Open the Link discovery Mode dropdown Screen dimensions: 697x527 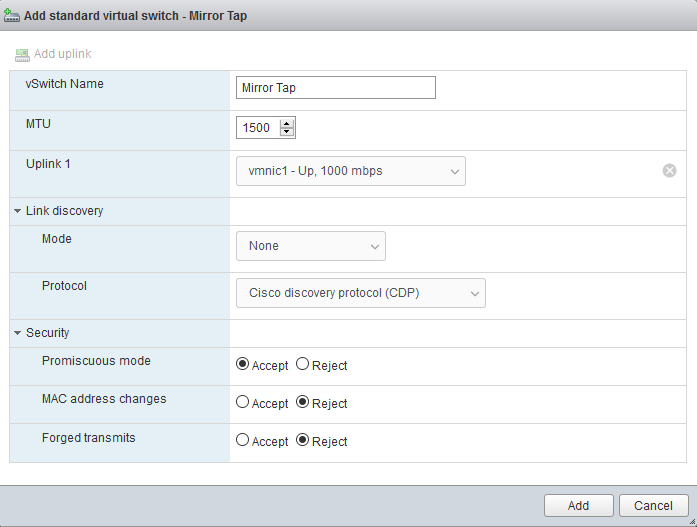(310, 246)
